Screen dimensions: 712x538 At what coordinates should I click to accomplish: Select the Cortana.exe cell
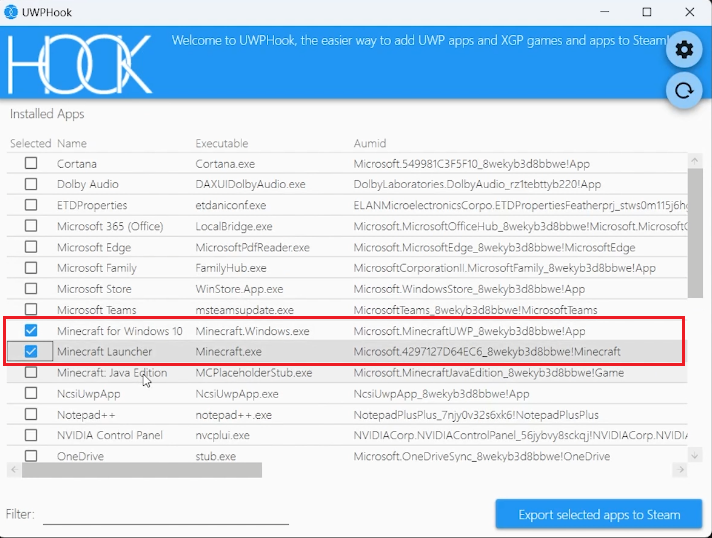coord(225,164)
